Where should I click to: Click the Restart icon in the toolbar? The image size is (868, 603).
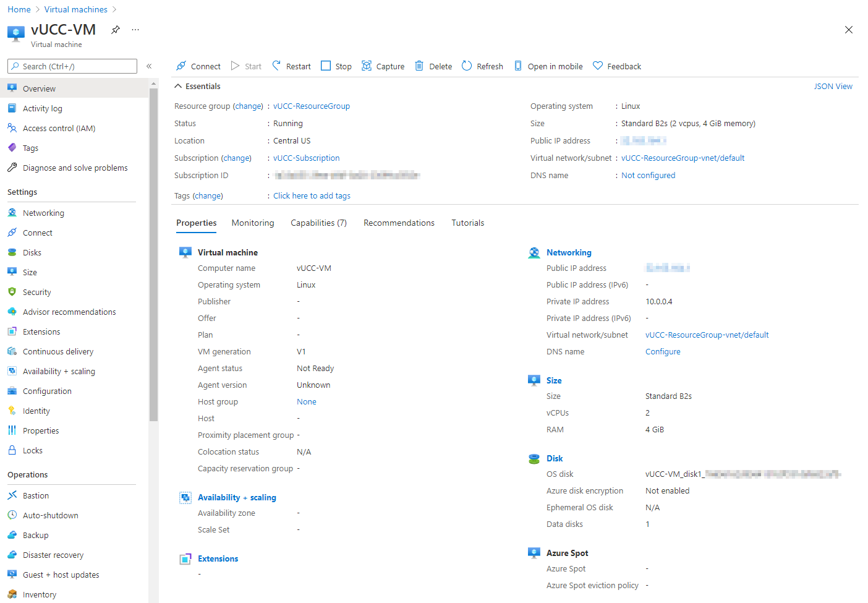[276, 66]
